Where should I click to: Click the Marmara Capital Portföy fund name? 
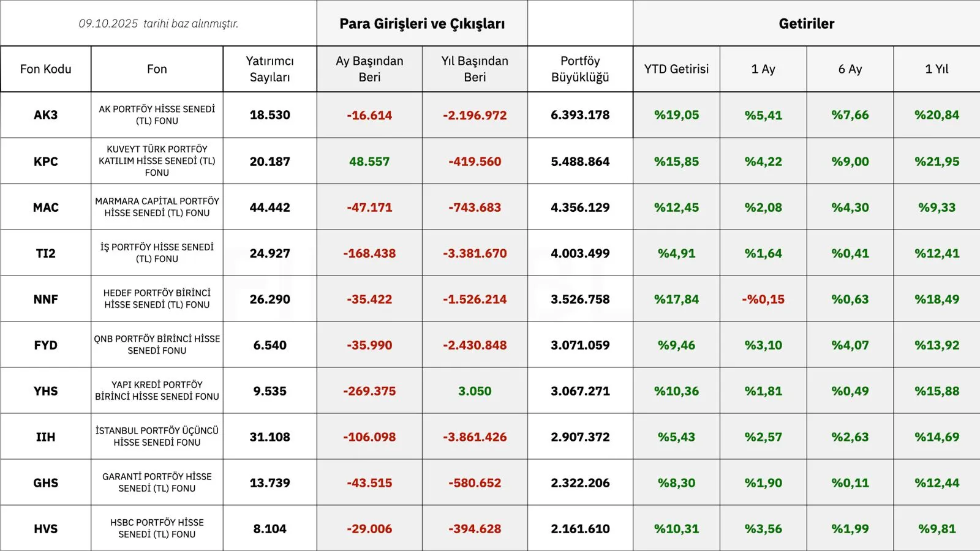pos(157,207)
